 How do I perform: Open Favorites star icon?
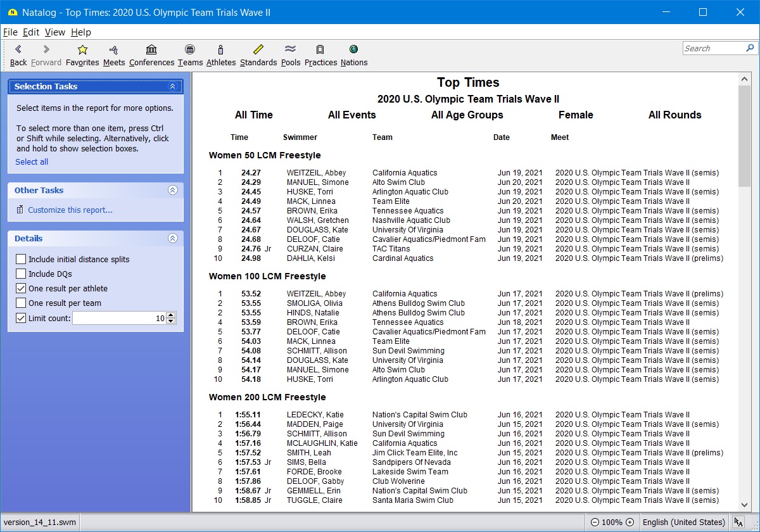82,55
